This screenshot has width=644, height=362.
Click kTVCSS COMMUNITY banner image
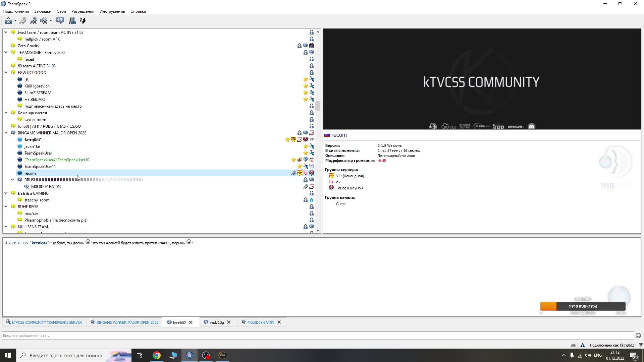point(482,79)
